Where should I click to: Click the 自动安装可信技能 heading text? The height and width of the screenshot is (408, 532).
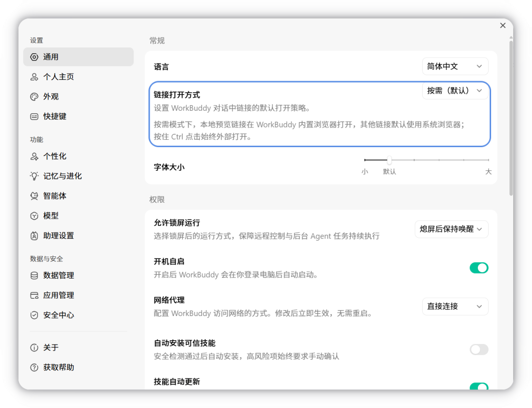(x=185, y=343)
